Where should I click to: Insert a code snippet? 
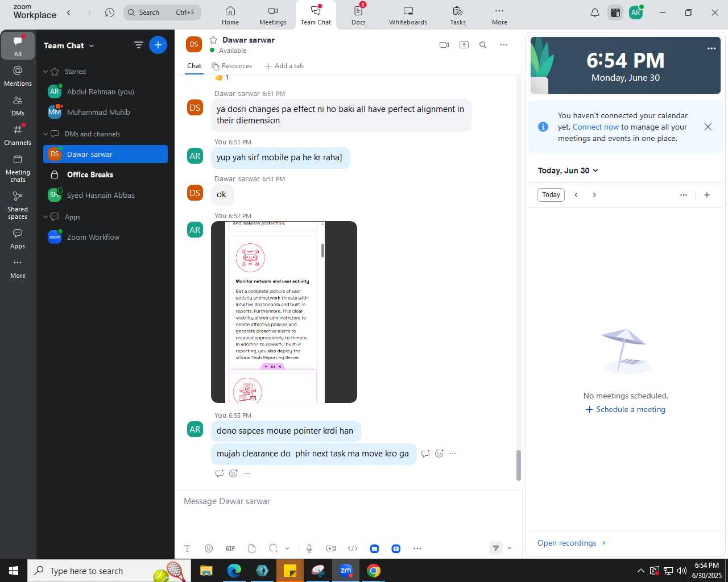(x=353, y=548)
